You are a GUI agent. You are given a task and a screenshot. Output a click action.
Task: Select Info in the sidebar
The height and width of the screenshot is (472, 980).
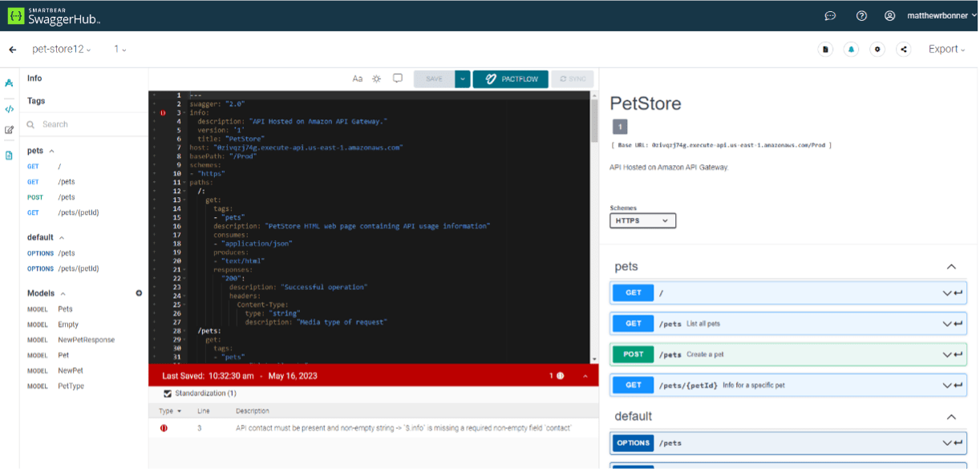coord(34,79)
